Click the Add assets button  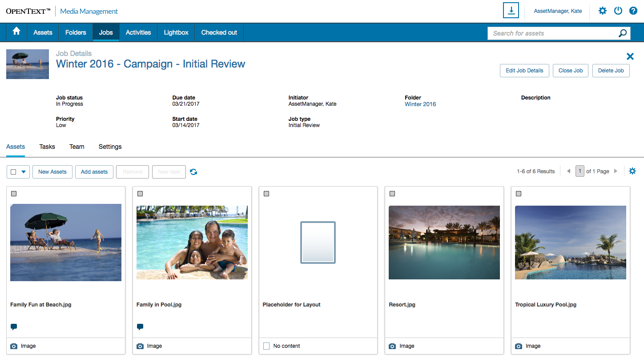click(94, 172)
